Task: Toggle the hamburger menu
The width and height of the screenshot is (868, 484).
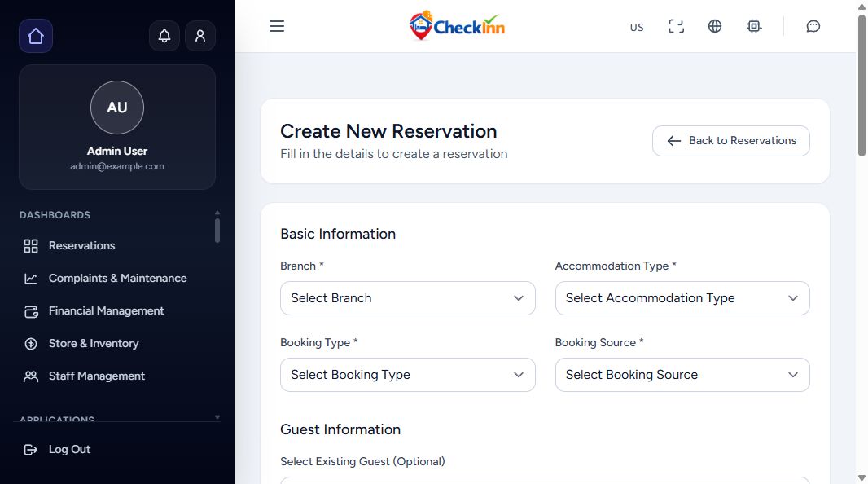Action: pyautogui.click(x=277, y=26)
